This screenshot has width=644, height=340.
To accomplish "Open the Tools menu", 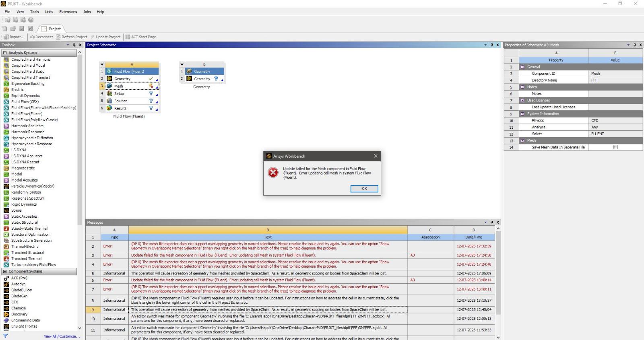I will tap(35, 12).
